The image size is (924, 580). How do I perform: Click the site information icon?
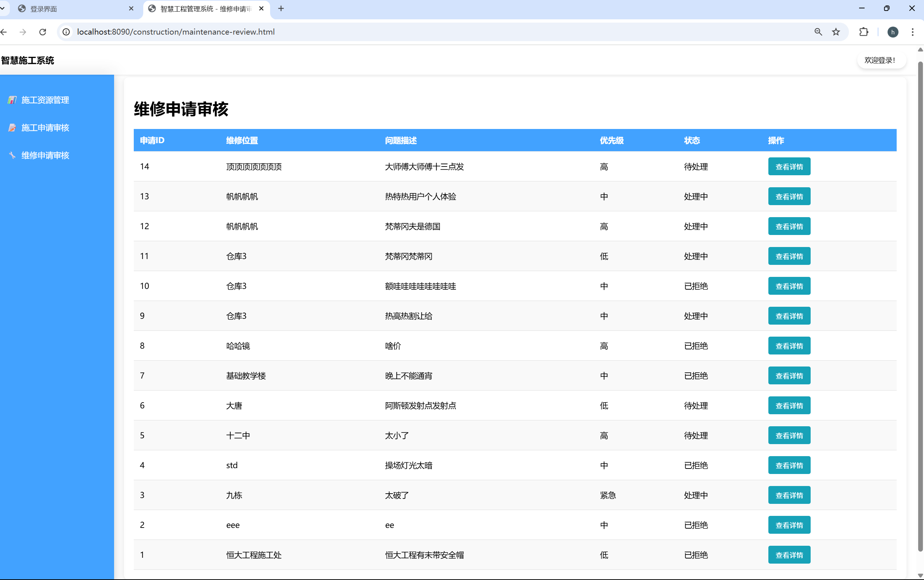pyautogui.click(x=66, y=32)
